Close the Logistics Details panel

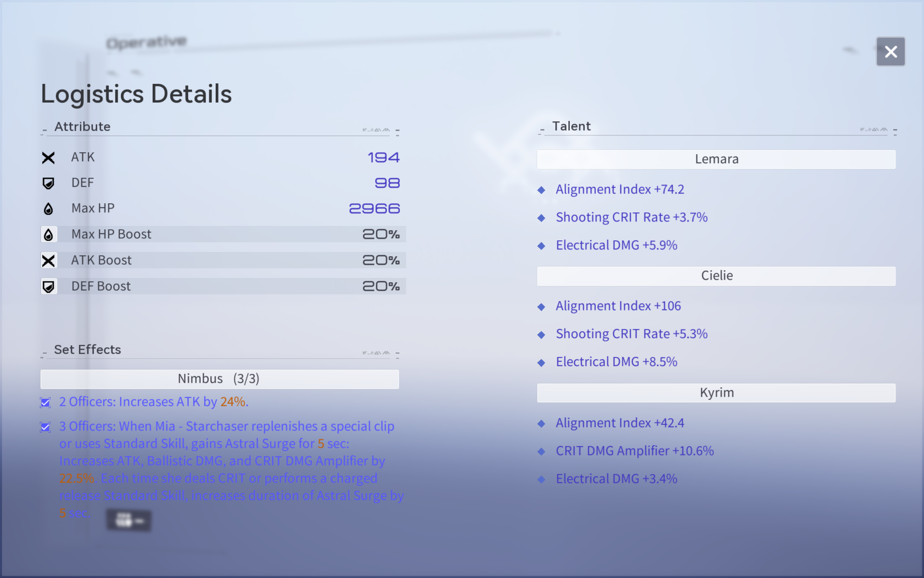(890, 52)
